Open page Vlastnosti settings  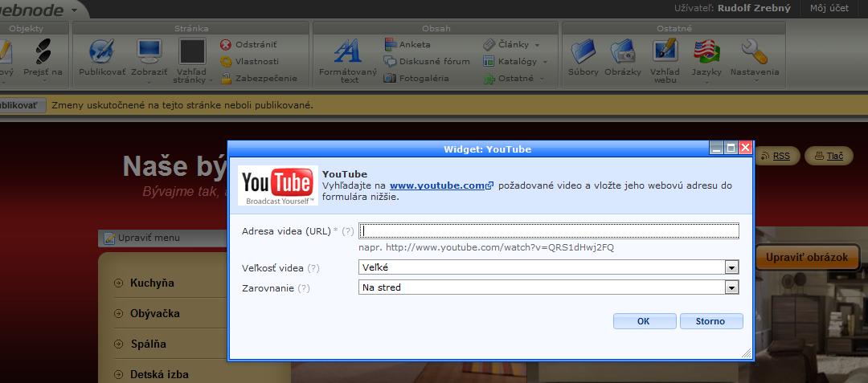[x=250, y=61]
